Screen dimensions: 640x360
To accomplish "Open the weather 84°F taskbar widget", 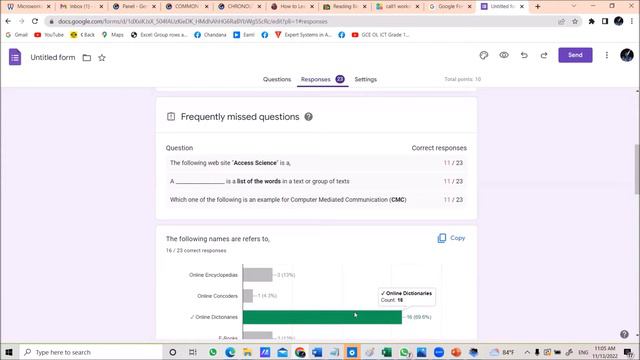I will pyautogui.click(x=502, y=352).
